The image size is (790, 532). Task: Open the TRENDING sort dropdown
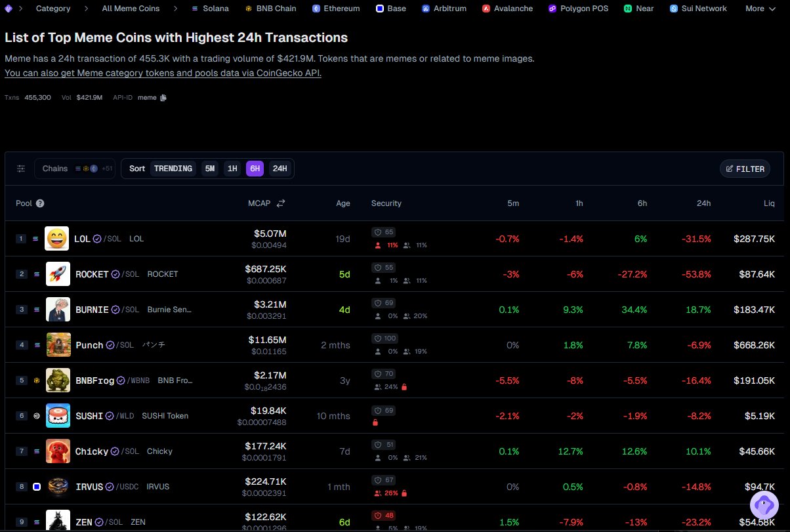[x=173, y=169]
